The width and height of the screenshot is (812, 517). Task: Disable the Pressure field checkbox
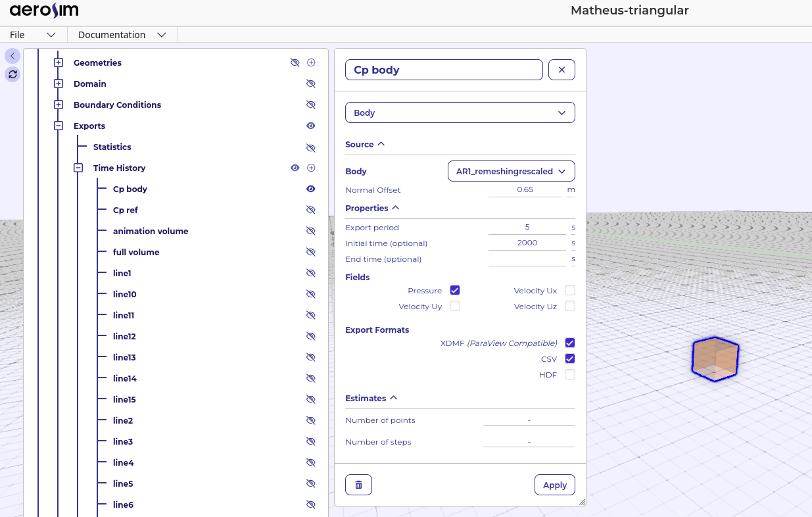[455, 290]
